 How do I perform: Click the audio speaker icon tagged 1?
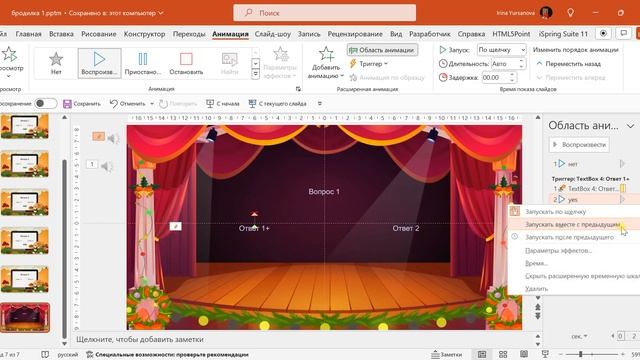click(x=107, y=166)
